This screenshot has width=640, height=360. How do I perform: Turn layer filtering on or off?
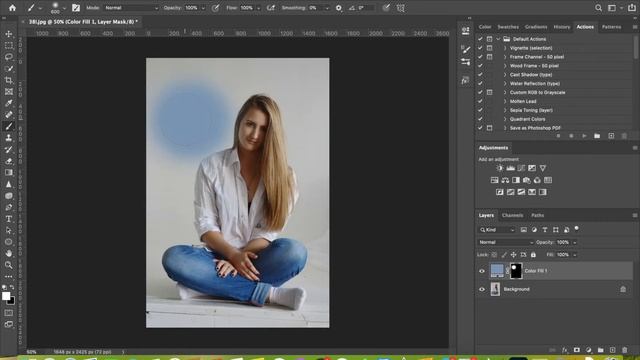(576, 229)
